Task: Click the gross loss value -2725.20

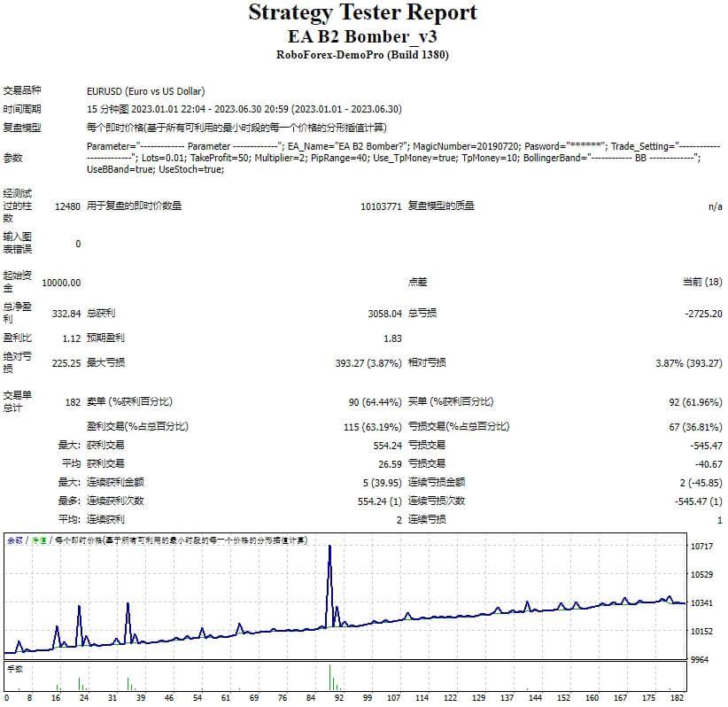Action: tap(703, 314)
